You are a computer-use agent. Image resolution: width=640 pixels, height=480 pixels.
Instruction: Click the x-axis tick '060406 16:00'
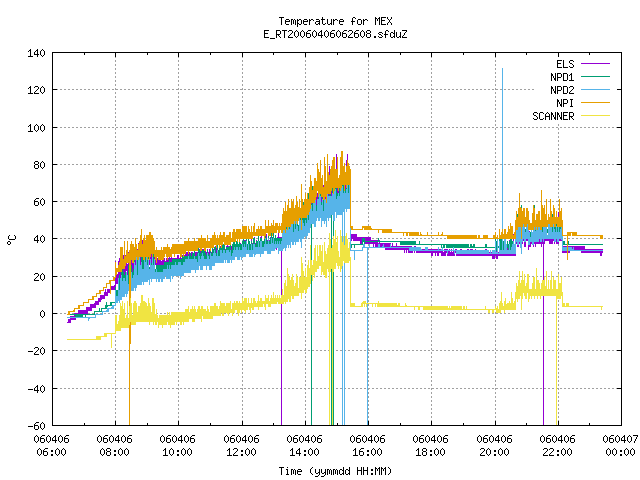tap(368, 446)
